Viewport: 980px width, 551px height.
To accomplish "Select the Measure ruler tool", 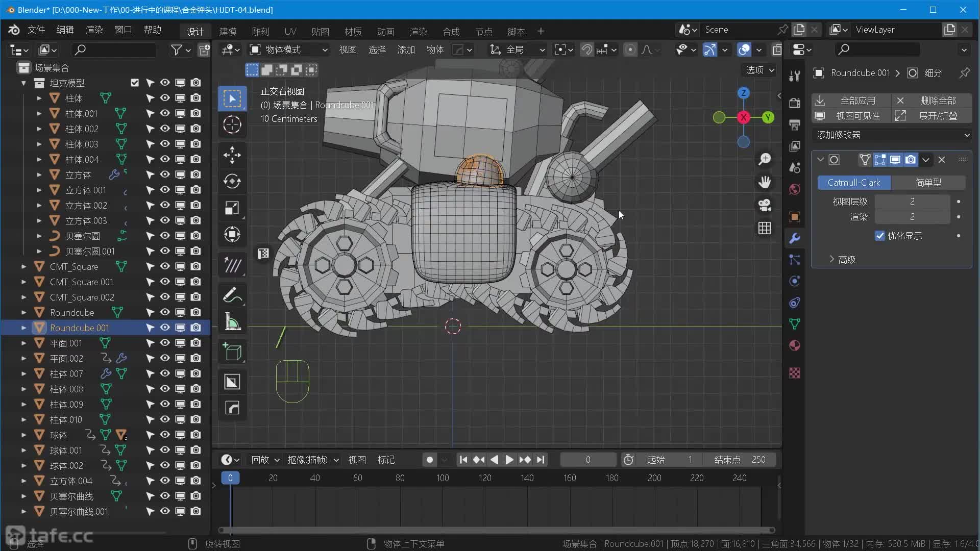I will pos(232,322).
